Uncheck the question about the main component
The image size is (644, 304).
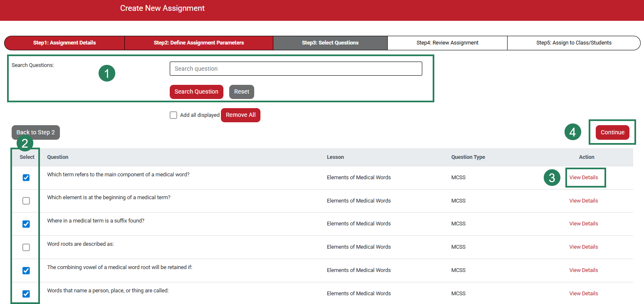point(26,177)
